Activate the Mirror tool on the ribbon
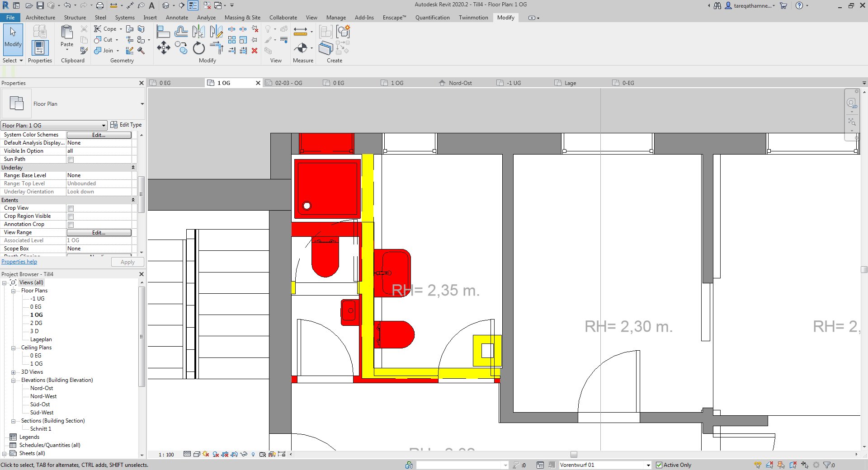This screenshot has width=868, height=470. [198, 32]
